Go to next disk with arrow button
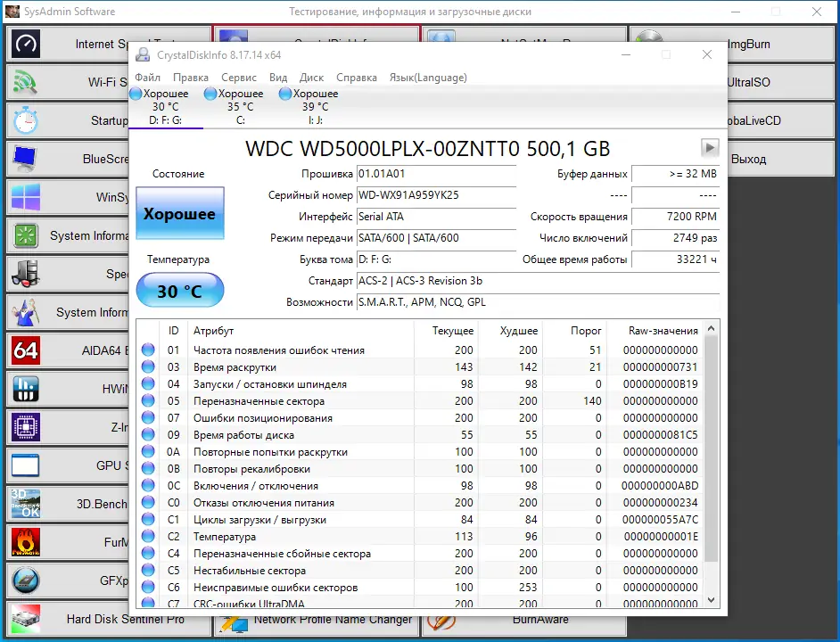840x642 pixels. pos(710,147)
